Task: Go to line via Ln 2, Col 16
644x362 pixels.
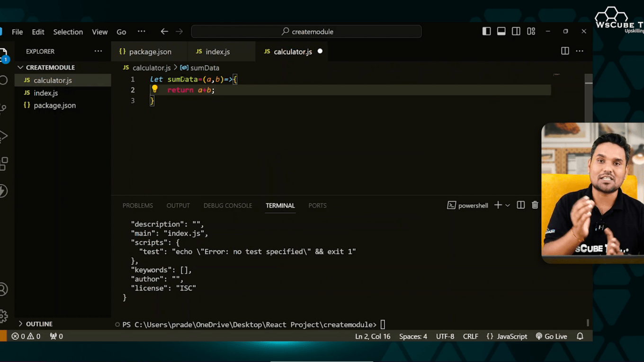Action: [x=373, y=336]
